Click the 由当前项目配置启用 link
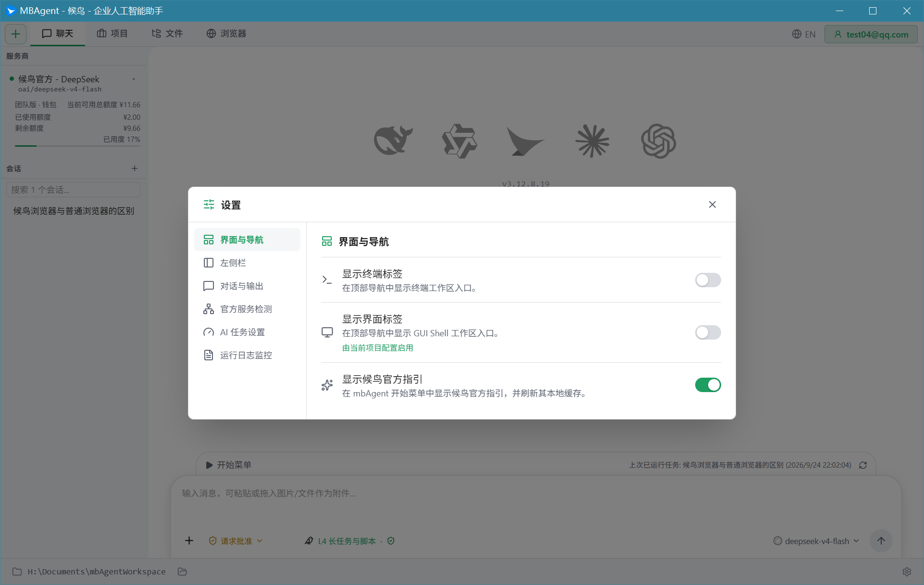Image resolution: width=924 pixels, height=585 pixels. click(x=377, y=348)
